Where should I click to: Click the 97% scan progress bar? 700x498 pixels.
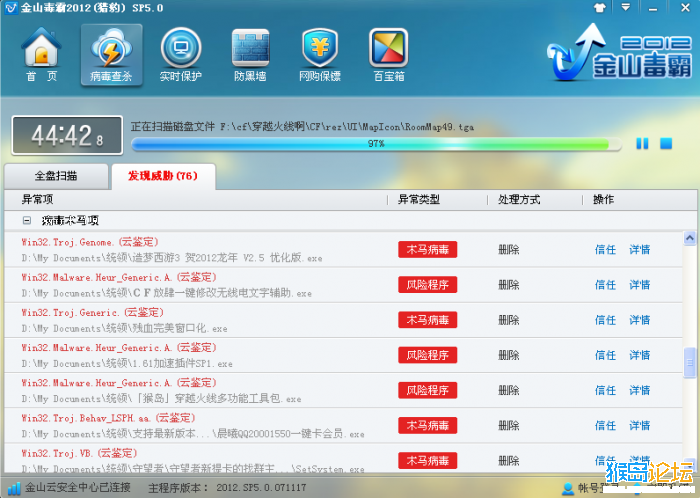pyautogui.click(x=376, y=144)
